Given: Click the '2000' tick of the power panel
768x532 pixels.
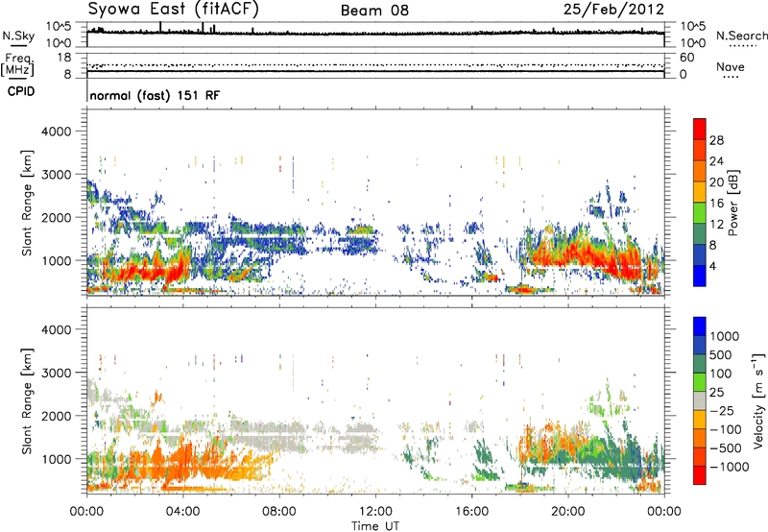Looking at the screenshot, I should point(56,217).
